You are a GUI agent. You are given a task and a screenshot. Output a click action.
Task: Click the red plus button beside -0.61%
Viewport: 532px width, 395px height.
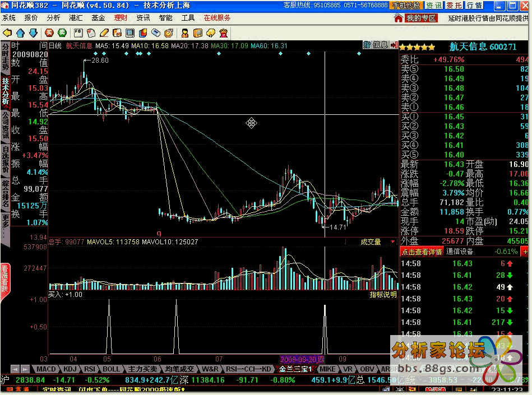525,252
